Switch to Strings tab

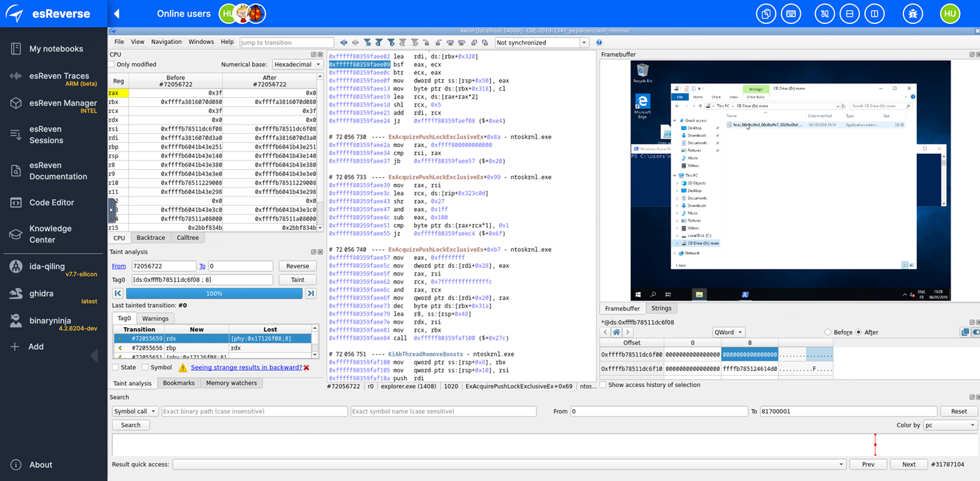pyautogui.click(x=661, y=308)
